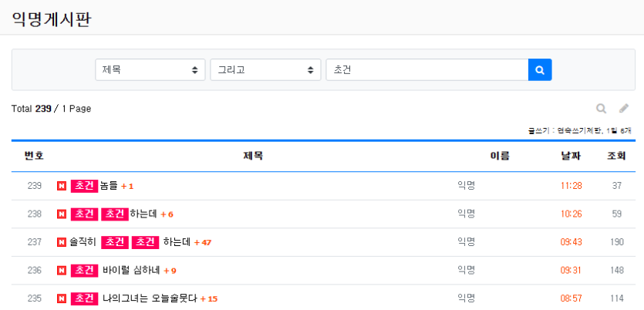644x310 pixels.
Task: Click the +15 comment count on post 235
Action: [x=209, y=299]
